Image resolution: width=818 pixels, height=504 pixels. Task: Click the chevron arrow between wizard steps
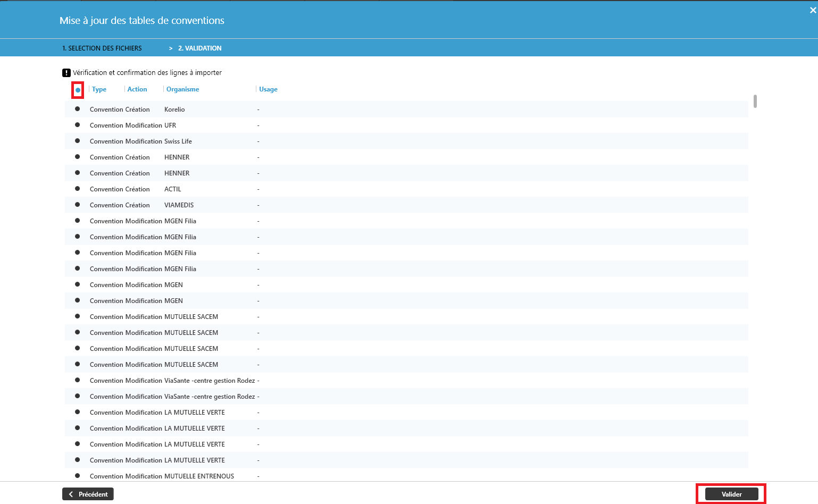[171, 48]
